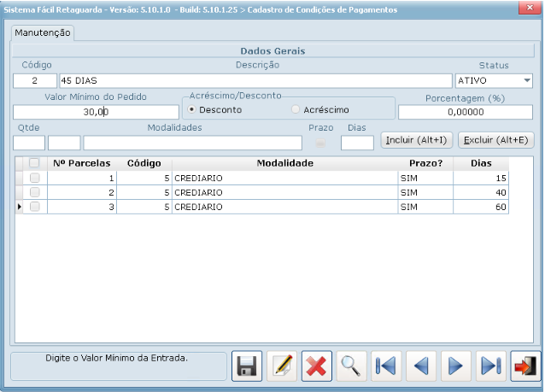Click the Incluir (Alt+I) button

[x=416, y=140]
